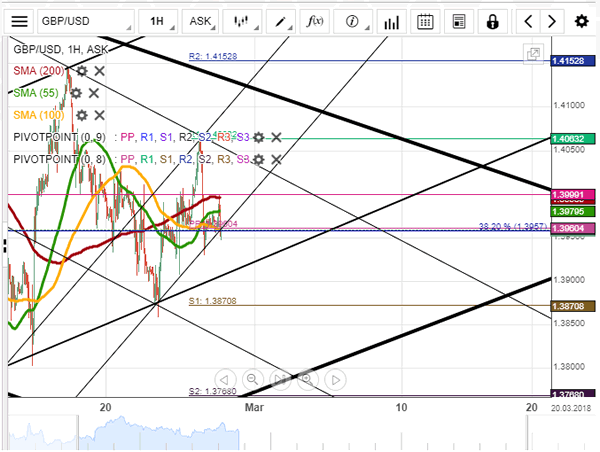
Task: Open chart settings gear in the top toolbar
Action: click(582, 21)
